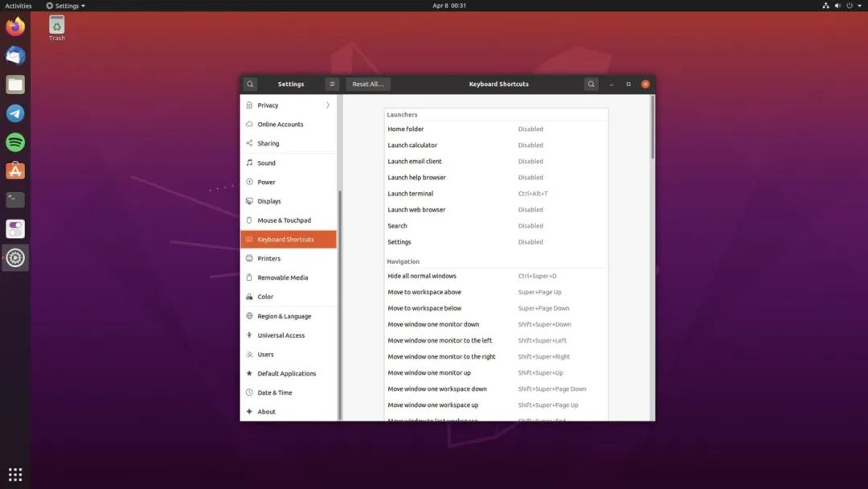
Task: Edit the Launch calculator shortcut
Action: tap(496, 145)
